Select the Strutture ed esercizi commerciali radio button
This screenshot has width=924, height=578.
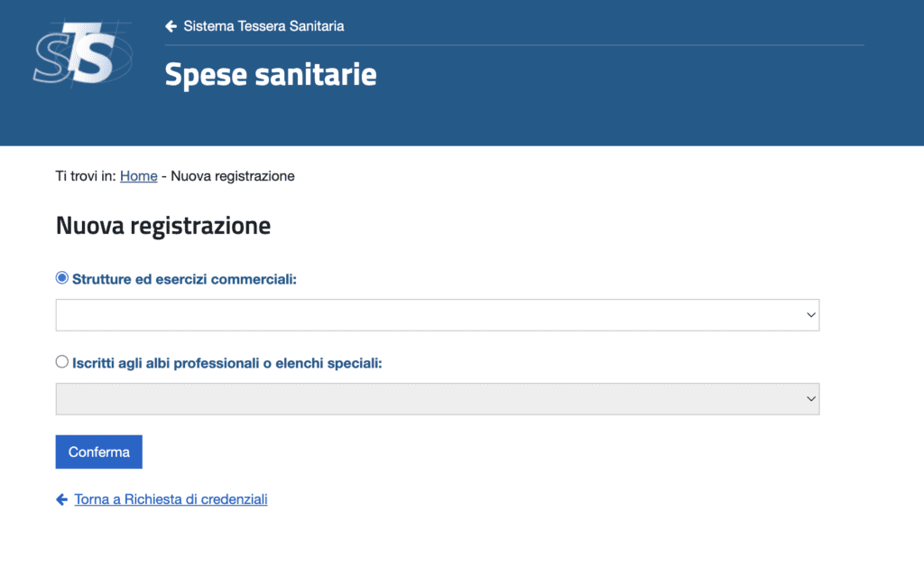point(61,277)
